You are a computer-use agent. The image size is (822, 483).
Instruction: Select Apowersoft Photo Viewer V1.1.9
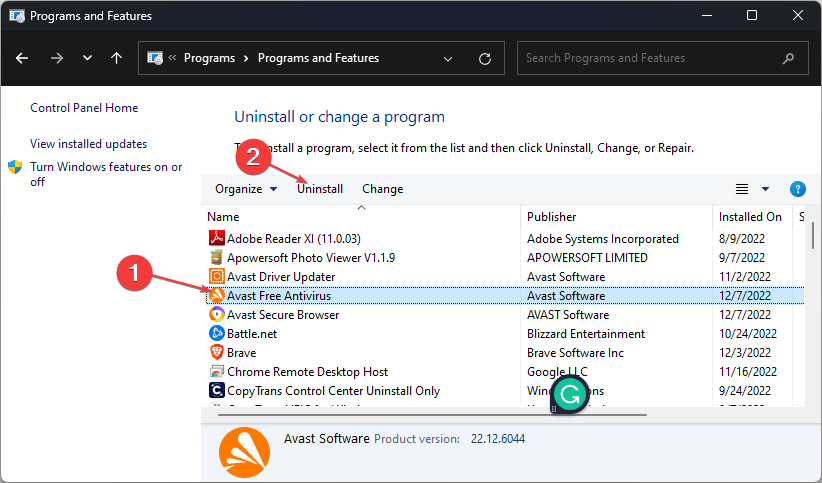tap(311, 258)
